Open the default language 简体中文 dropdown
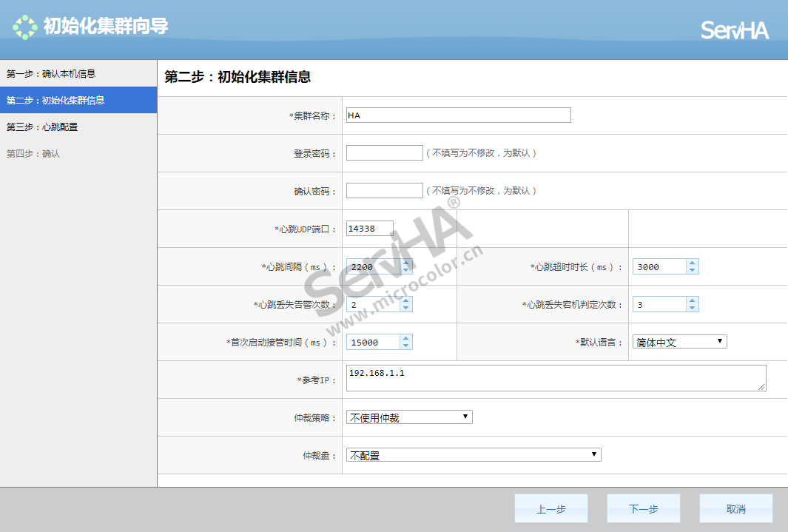788x532 pixels. click(680, 342)
